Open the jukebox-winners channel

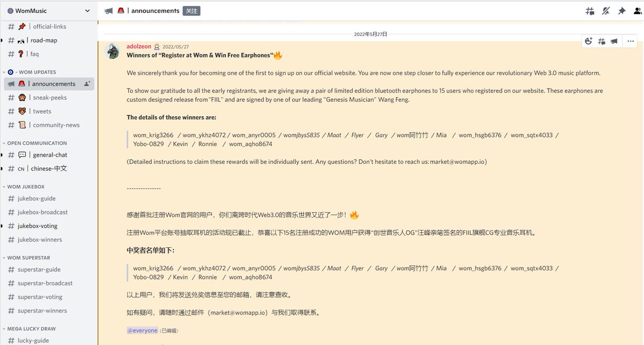(x=49, y=240)
